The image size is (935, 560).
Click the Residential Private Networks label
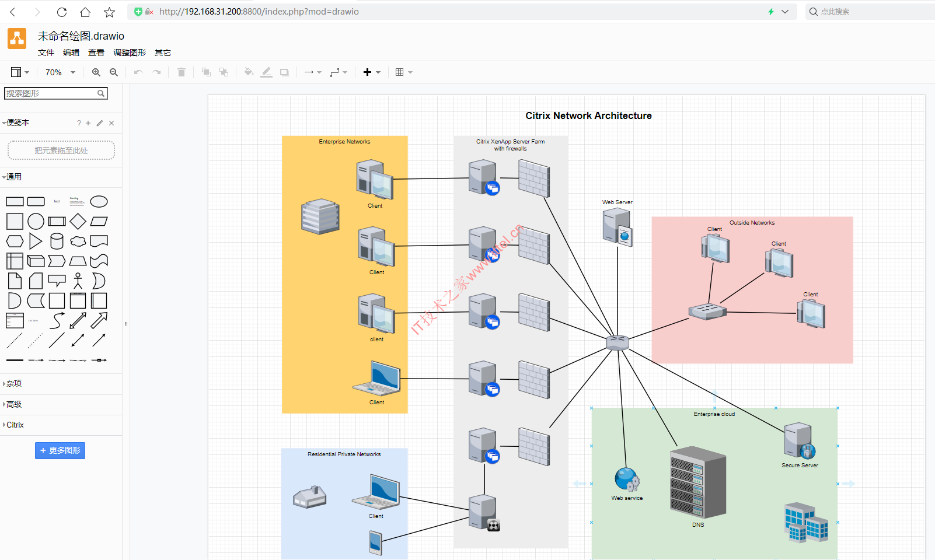tap(344, 454)
